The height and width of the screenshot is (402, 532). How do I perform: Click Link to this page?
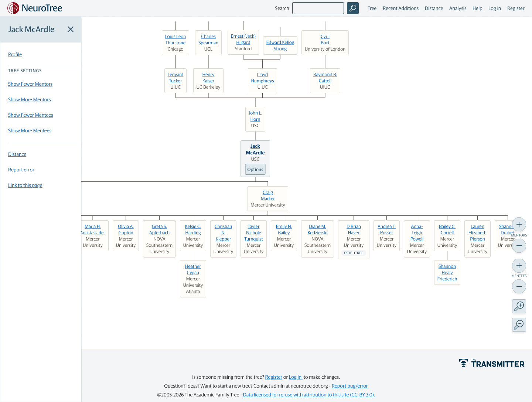click(x=25, y=185)
